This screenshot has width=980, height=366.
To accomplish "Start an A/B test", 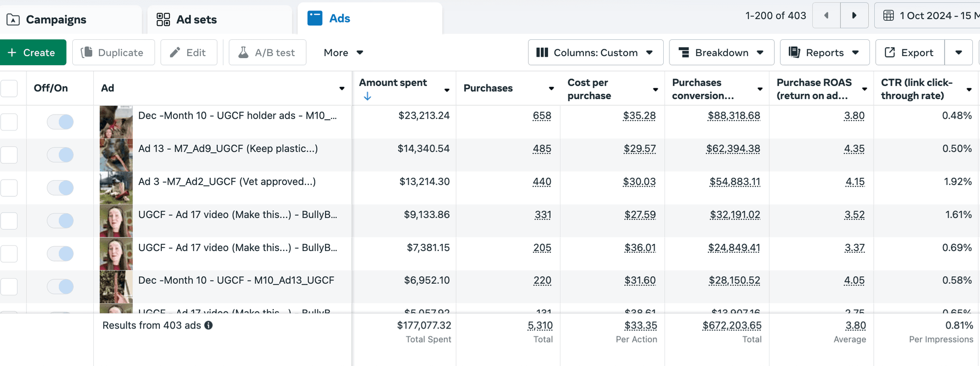I will pos(267,53).
